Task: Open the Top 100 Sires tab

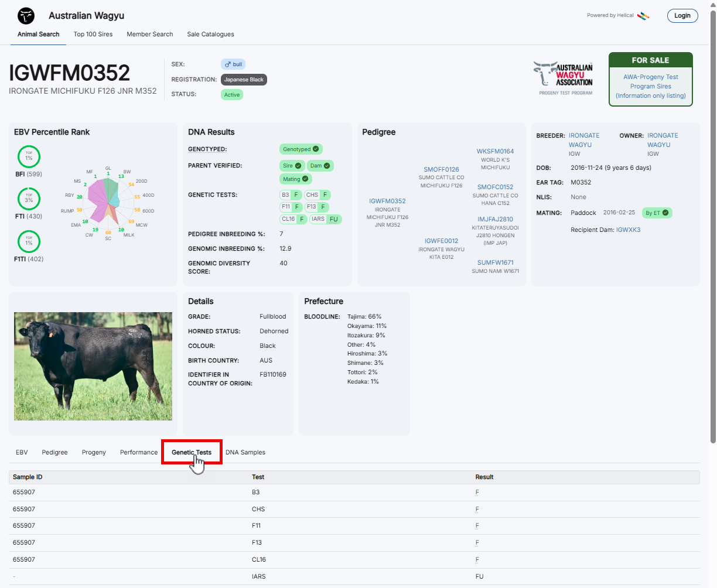Action: 93,34
